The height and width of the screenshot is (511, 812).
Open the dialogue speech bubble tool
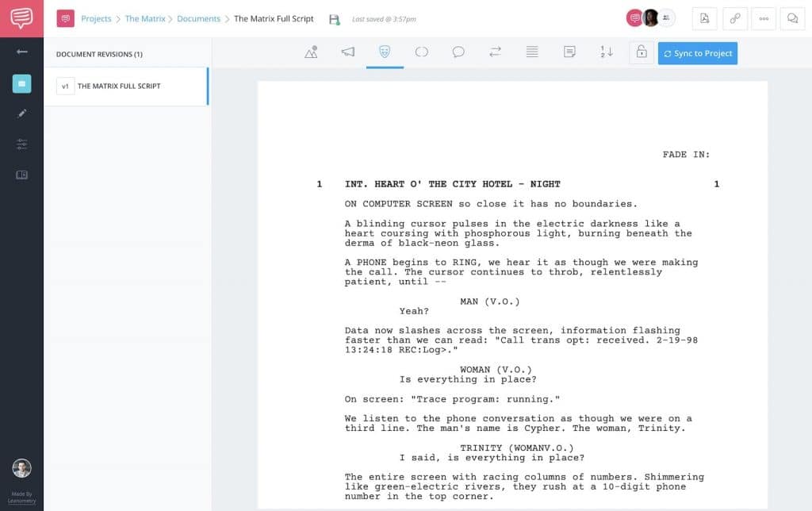pyautogui.click(x=459, y=52)
